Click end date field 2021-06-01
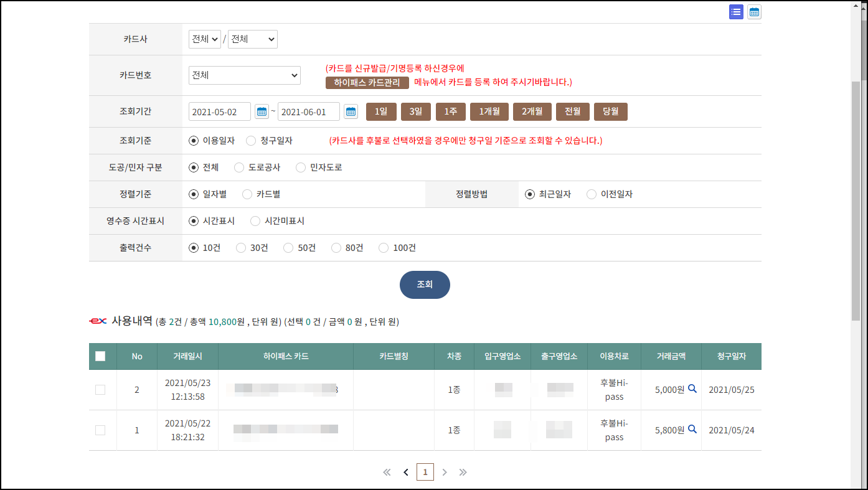This screenshot has height=490, width=868. 309,111
